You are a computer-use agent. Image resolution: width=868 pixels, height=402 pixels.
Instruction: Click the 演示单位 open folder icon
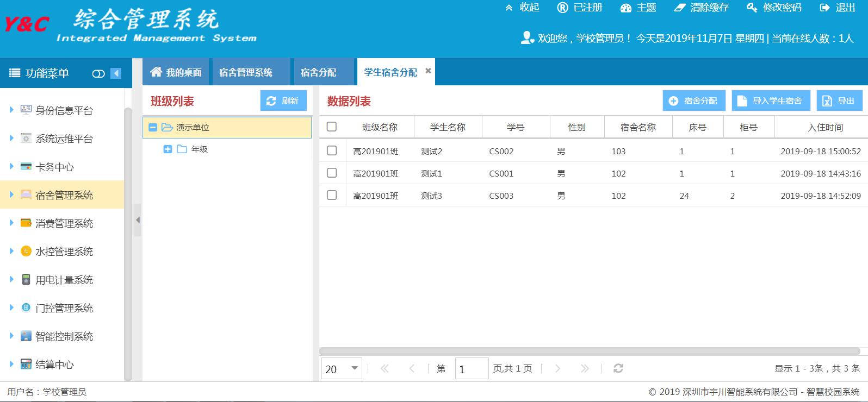point(167,127)
